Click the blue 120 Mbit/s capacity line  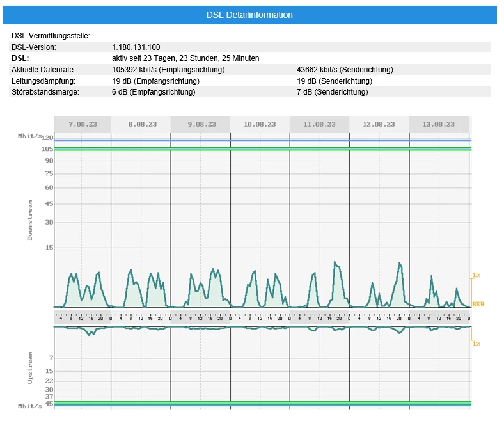coord(263,141)
